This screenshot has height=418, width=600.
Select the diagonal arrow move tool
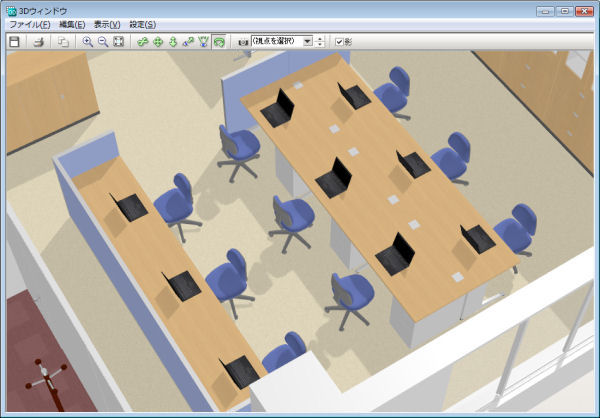[x=188, y=42]
